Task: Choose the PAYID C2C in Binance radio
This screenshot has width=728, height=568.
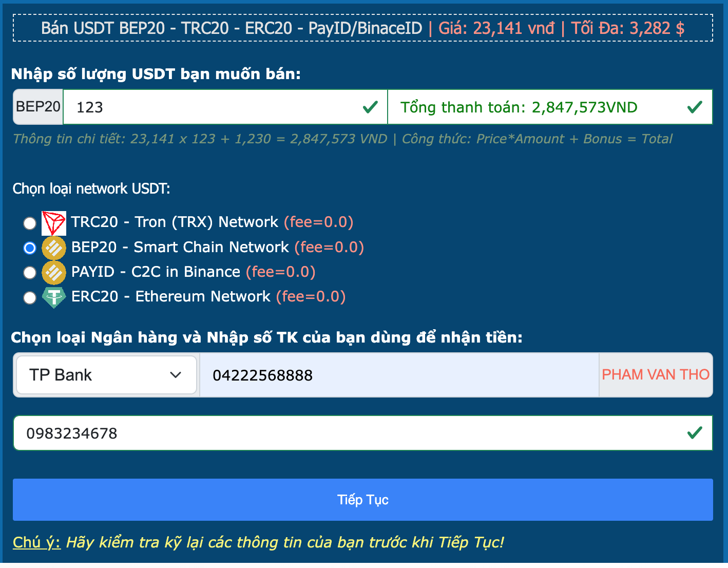Action: click(30, 273)
